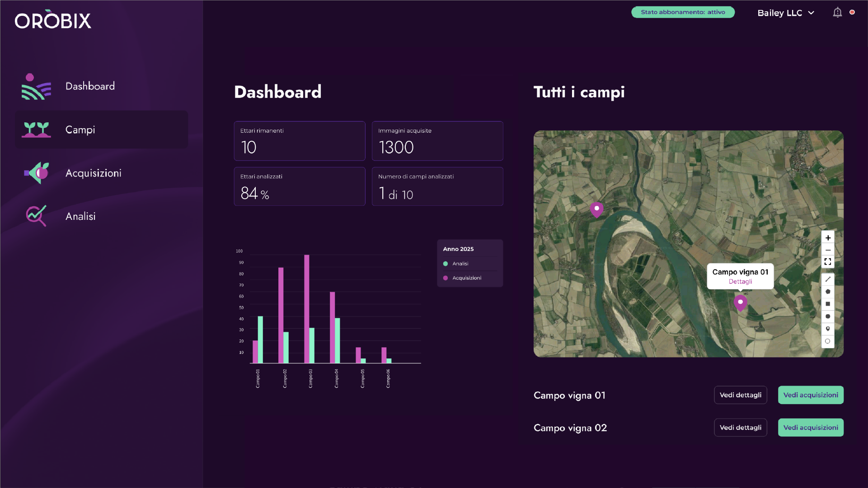Open Analisi from the sidebar
The height and width of the screenshot is (488, 868).
[80, 217]
